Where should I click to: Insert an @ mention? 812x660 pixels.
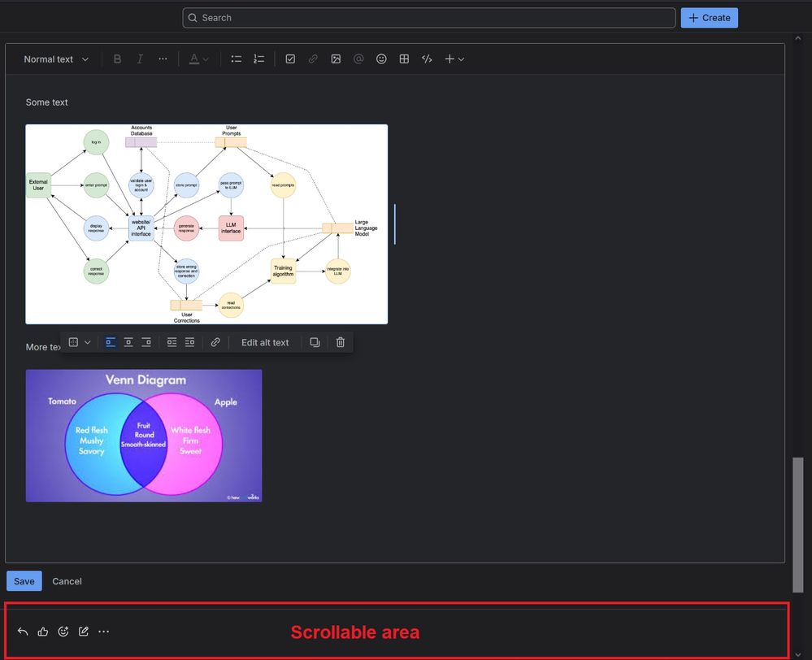click(358, 59)
